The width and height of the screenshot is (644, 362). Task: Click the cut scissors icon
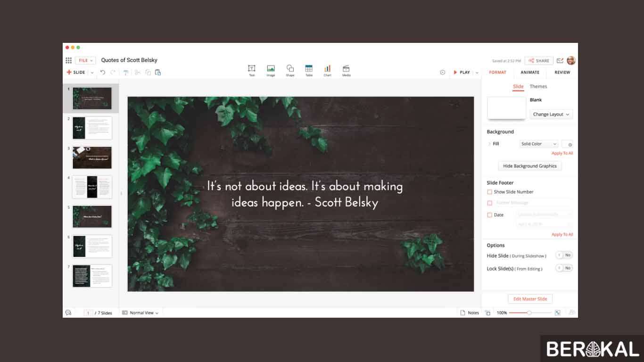pyautogui.click(x=138, y=72)
